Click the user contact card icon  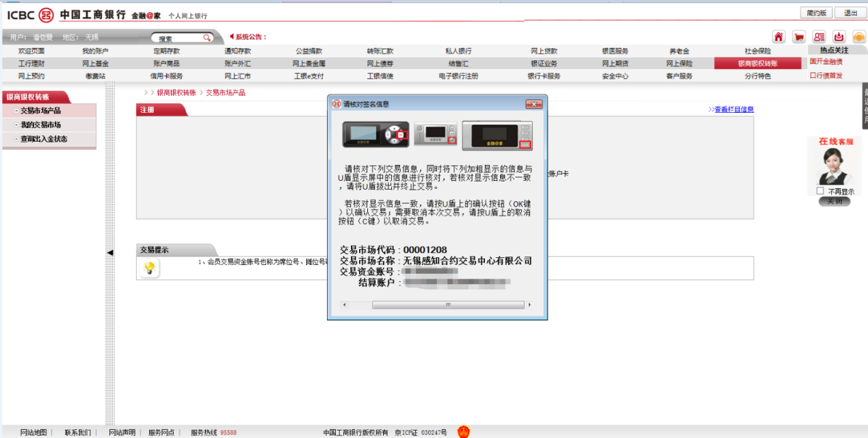pyautogui.click(x=819, y=37)
